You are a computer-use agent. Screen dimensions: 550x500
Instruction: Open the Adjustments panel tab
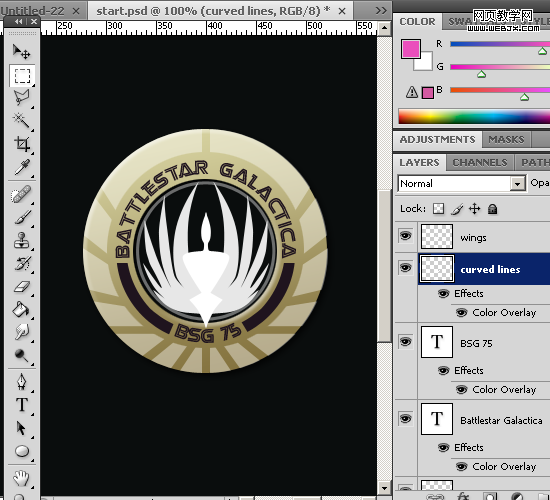(437, 140)
